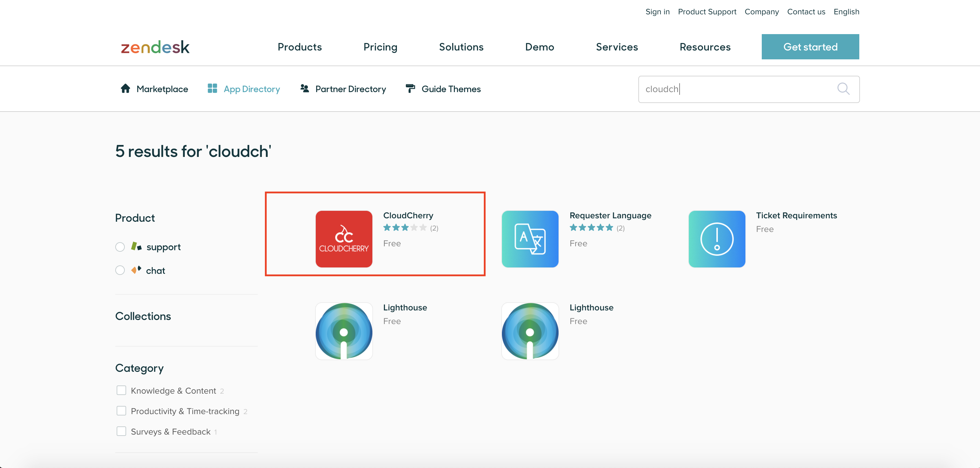
Task: Open the Ticket Requirements app title
Action: coord(796,215)
